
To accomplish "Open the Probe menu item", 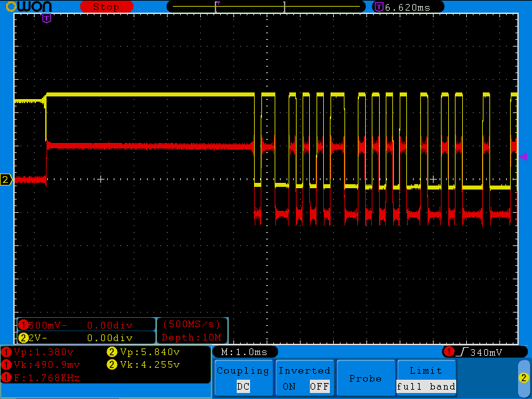I will [365, 378].
